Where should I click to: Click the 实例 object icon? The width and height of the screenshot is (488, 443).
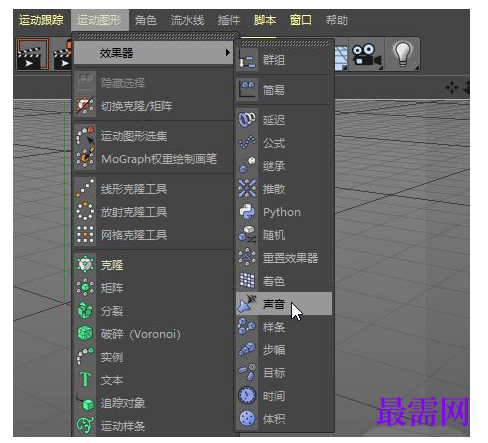pyautogui.click(x=85, y=356)
